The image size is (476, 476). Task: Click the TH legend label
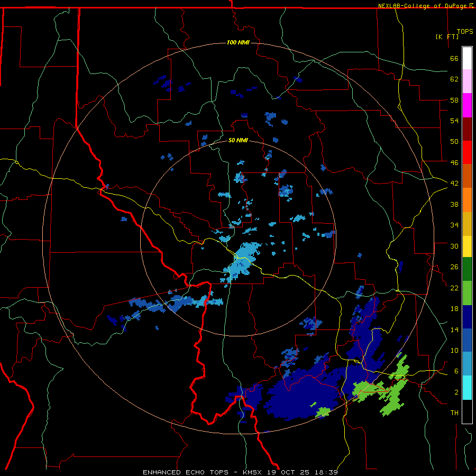click(454, 413)
